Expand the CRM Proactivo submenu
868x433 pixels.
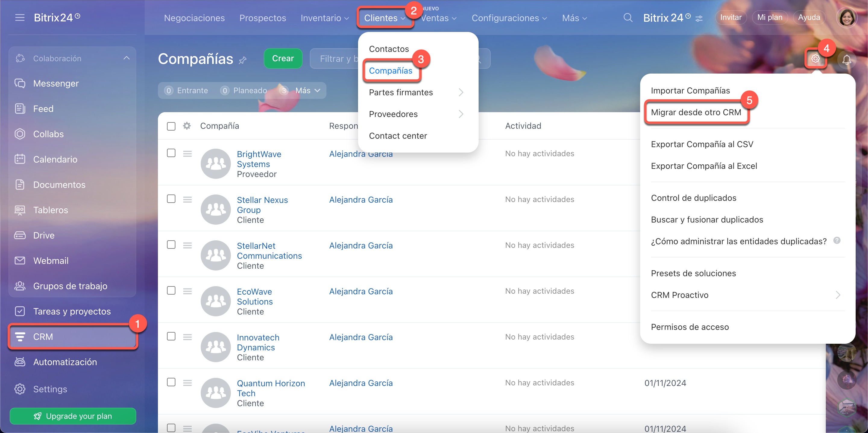pos(747,295)
